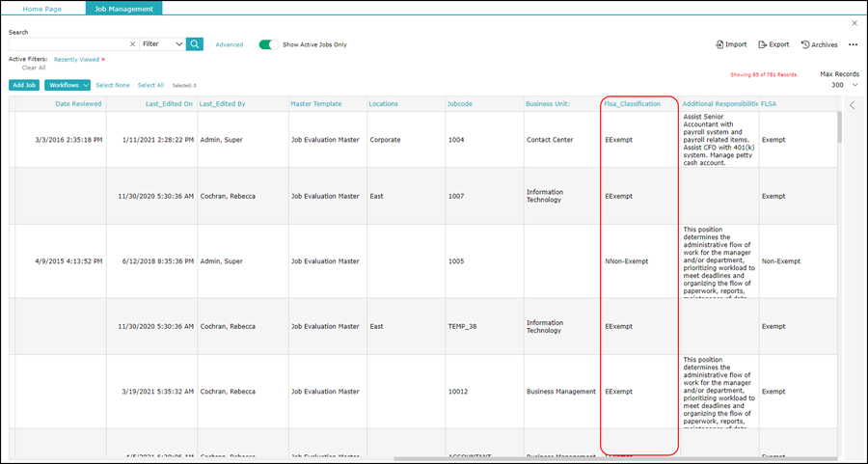Toggle Show Active Jobs Only switch
The image size is (868, 464).
coord(268,44)
